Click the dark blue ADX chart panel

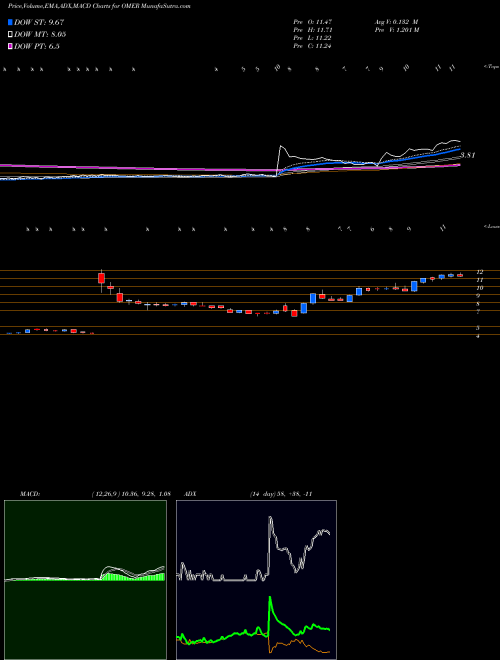[x=256, y=580]
